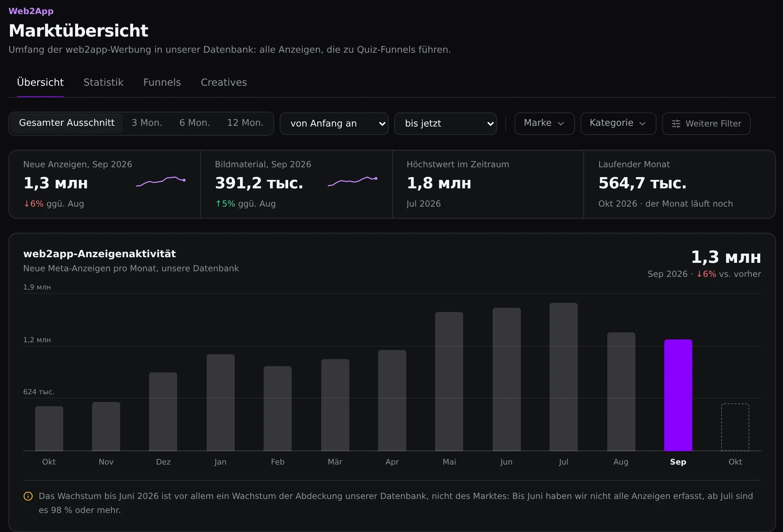The width and height of the screenshot is (783, 532).
Task: Click the Jun bar in chart
Action: tap(507, 379)
